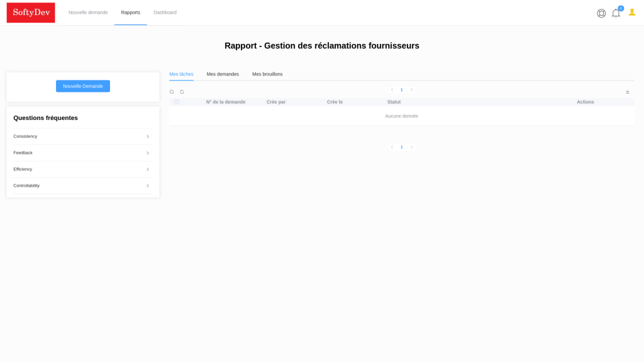Viewport: 644px width, 362px height.
Task: Click the Crée le column header
Action: (x=335, y=102)
